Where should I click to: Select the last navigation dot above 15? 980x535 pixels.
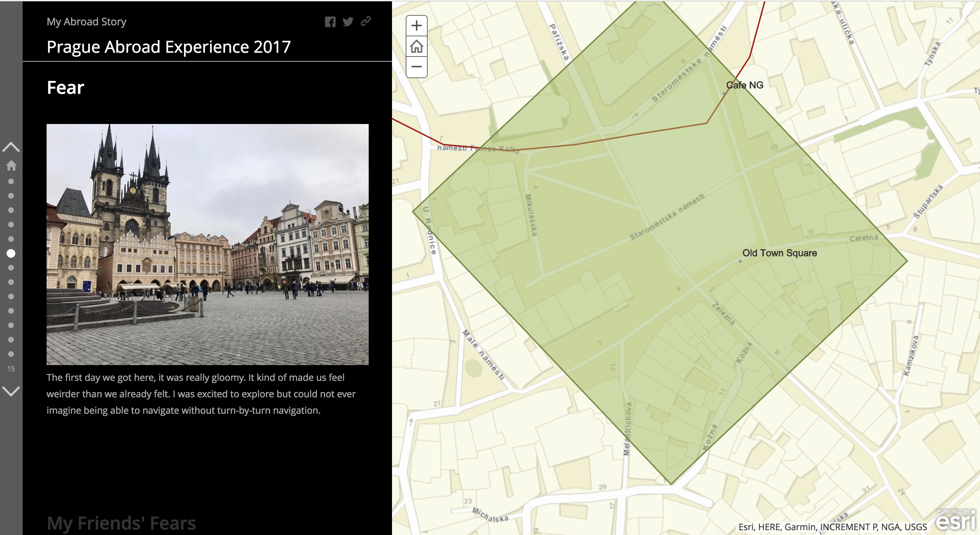(x=11, y=354)
